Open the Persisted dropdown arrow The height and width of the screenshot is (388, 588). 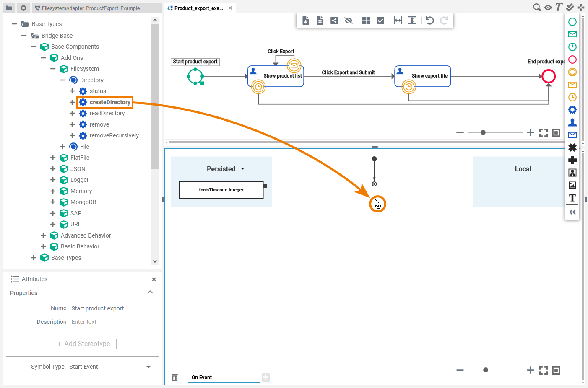tap(242, 169)
